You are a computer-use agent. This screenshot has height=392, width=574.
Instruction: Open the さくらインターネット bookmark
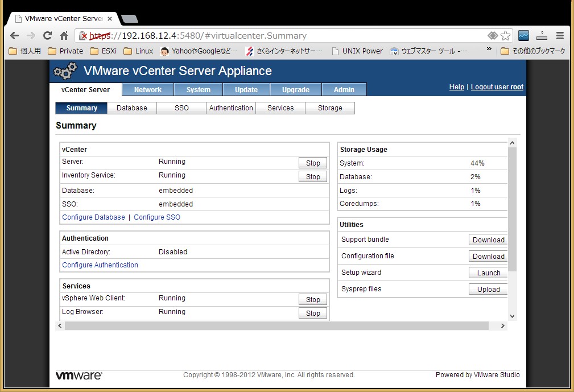[x=284, y=51]
